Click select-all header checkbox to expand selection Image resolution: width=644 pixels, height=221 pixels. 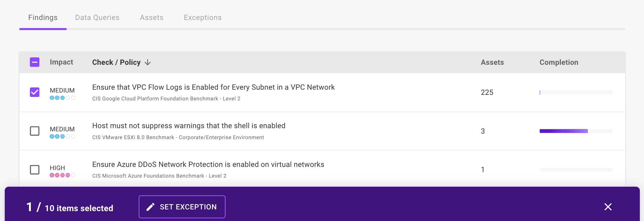[x=35, y=62]
